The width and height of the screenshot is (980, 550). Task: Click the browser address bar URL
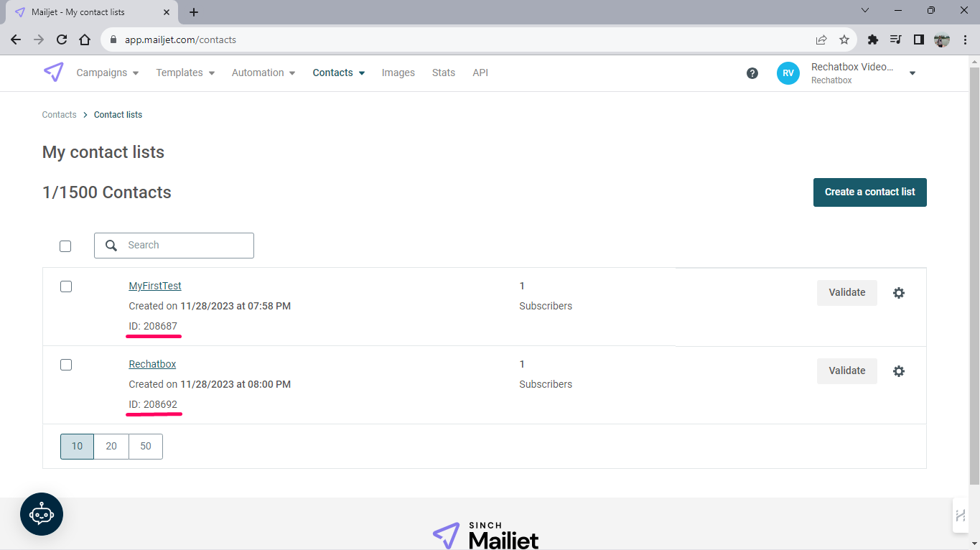[180, 39]
